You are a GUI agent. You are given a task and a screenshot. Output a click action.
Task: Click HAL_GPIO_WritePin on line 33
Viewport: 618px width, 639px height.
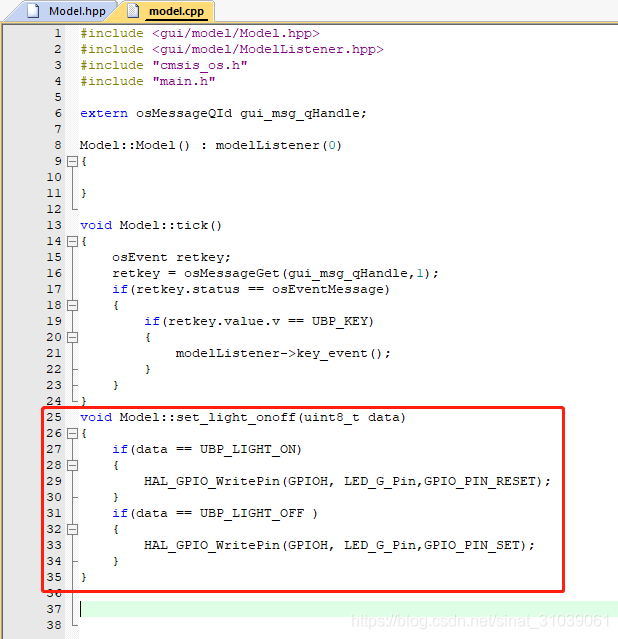[212, 545]
